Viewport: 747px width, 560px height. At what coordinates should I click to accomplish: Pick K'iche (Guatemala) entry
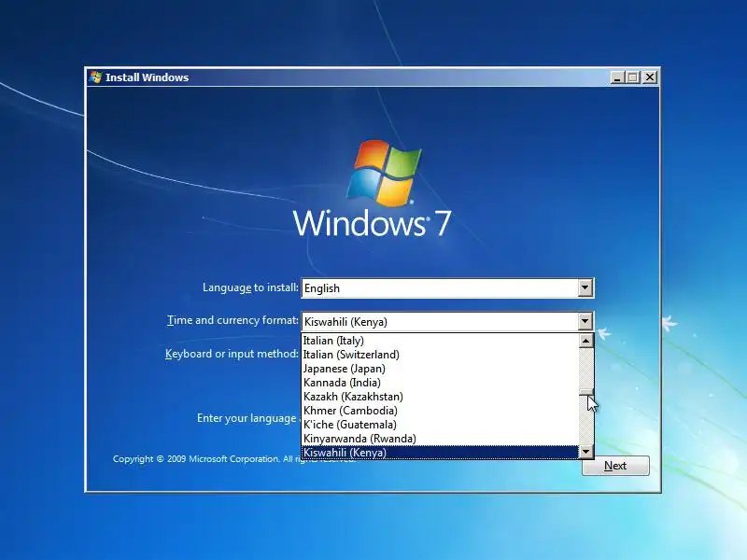[440, 425]
